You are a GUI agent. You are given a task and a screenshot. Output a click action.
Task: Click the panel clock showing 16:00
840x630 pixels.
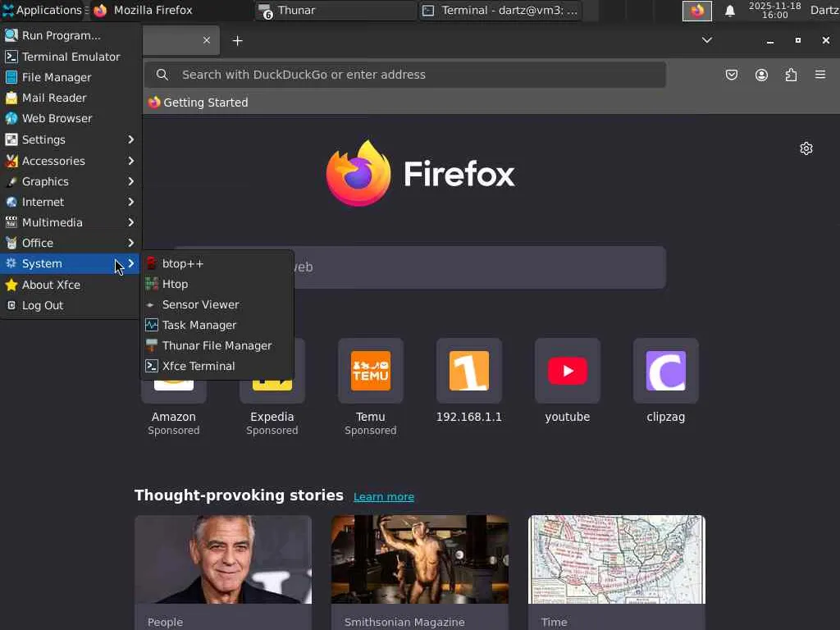(x=774, y=10)
